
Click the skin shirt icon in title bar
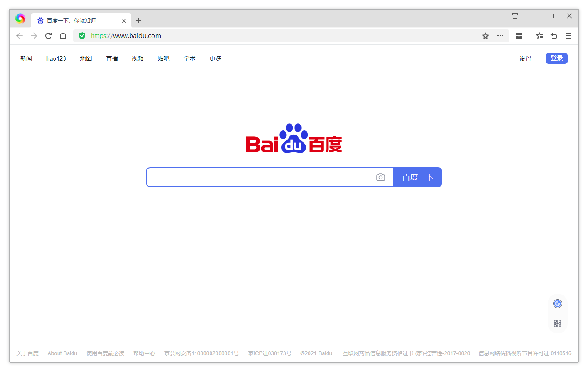click(515, 16)
